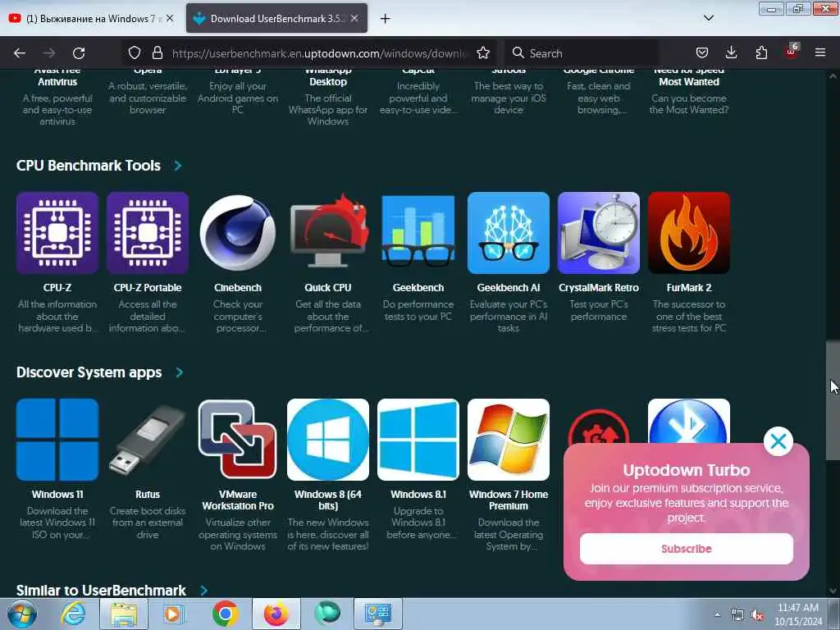Open the Windows 8.1 app icon
840x630 pixels.
coord(418,440)
